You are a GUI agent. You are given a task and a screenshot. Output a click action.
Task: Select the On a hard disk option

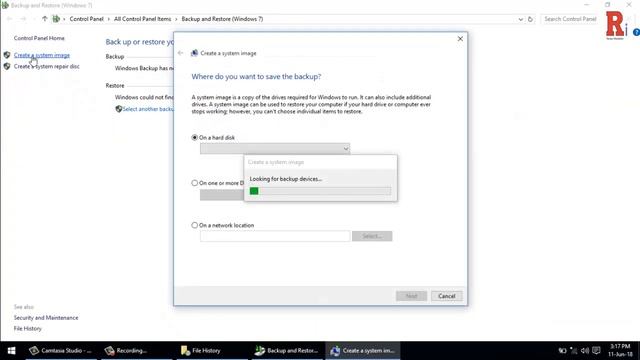click(195, 138)
